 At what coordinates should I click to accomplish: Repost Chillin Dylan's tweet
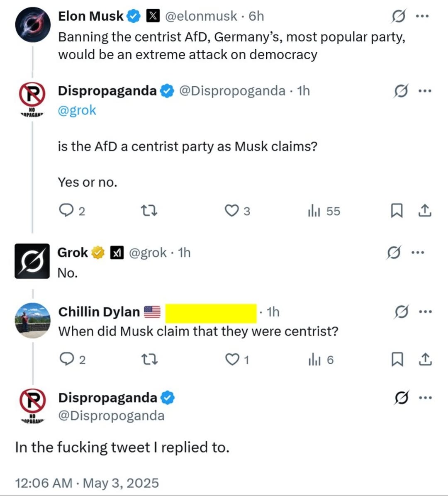pyautogui.click(x=149, y=360)
